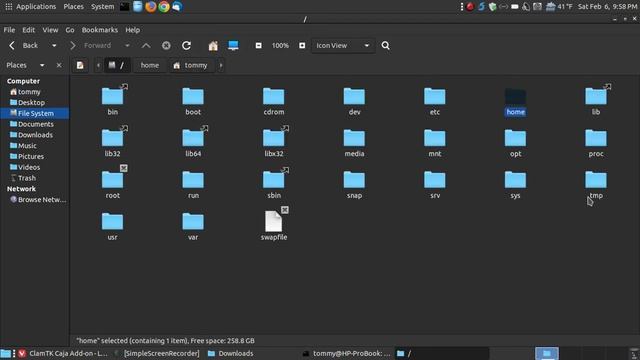Select the root folder icon
Viewport: 640px width, 360px height.
[x=112, y=180]
